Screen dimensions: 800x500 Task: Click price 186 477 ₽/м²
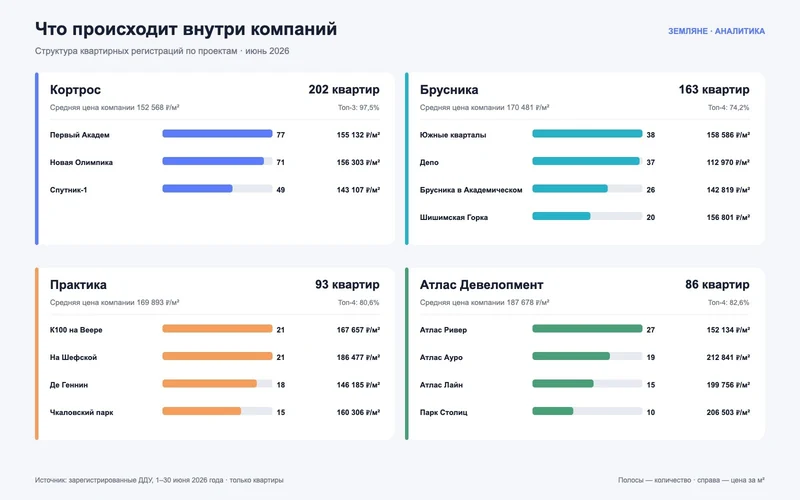point(358,358)
